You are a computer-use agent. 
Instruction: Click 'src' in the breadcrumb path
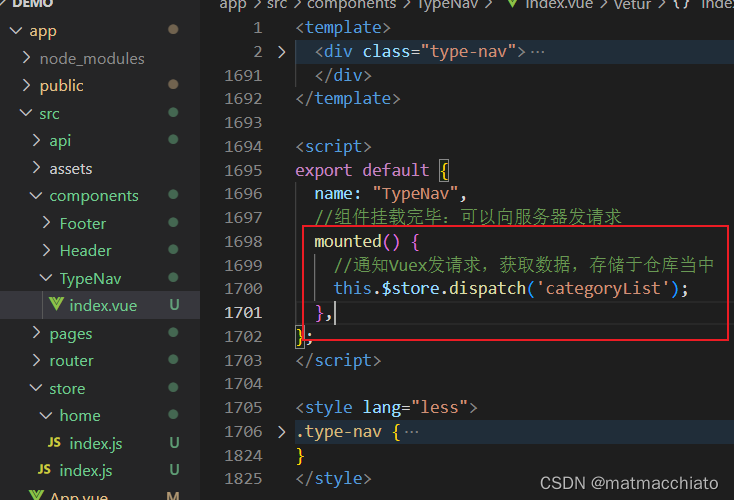(x=277, y=5)
